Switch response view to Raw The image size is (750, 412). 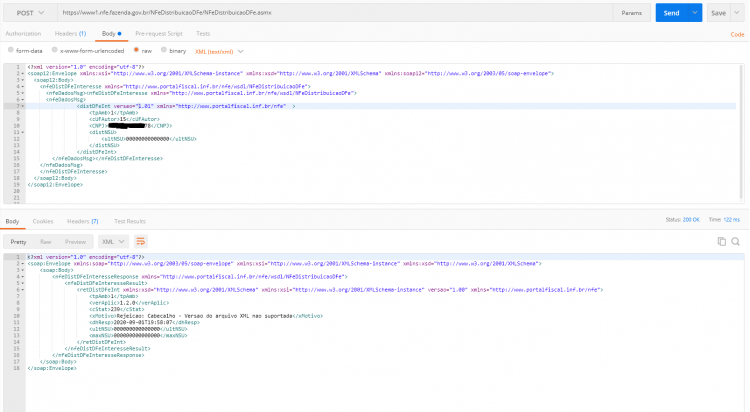[x=45, y=242]
